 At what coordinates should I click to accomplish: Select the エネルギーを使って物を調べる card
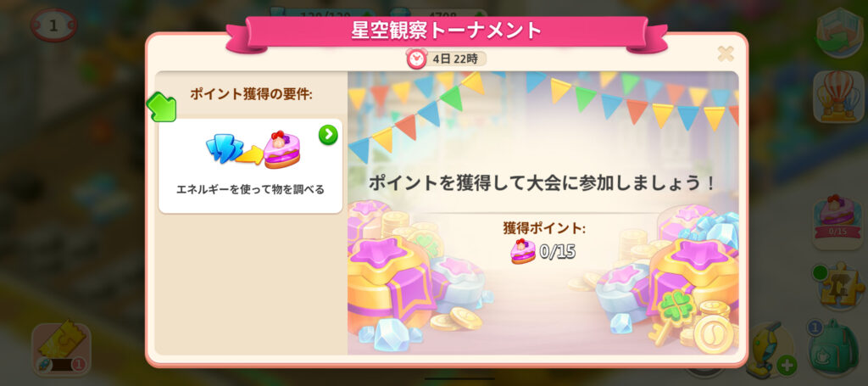250,165
